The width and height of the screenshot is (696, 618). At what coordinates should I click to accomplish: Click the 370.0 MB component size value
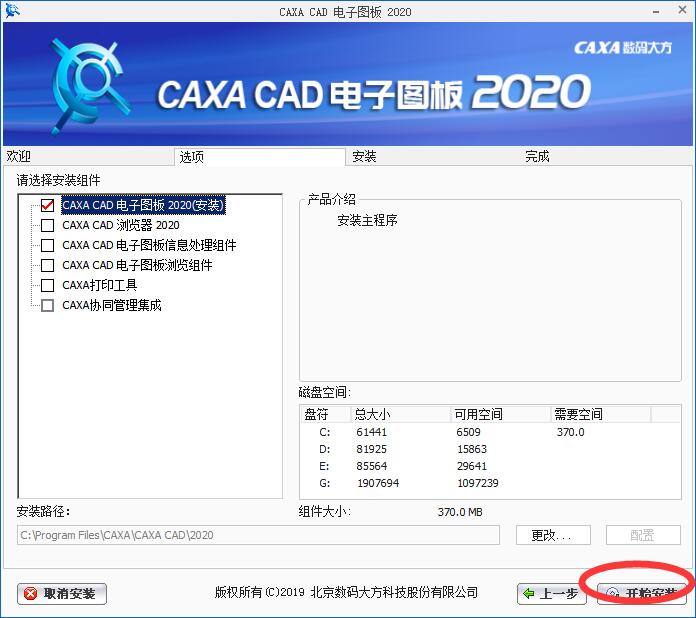tap(460, 512)
